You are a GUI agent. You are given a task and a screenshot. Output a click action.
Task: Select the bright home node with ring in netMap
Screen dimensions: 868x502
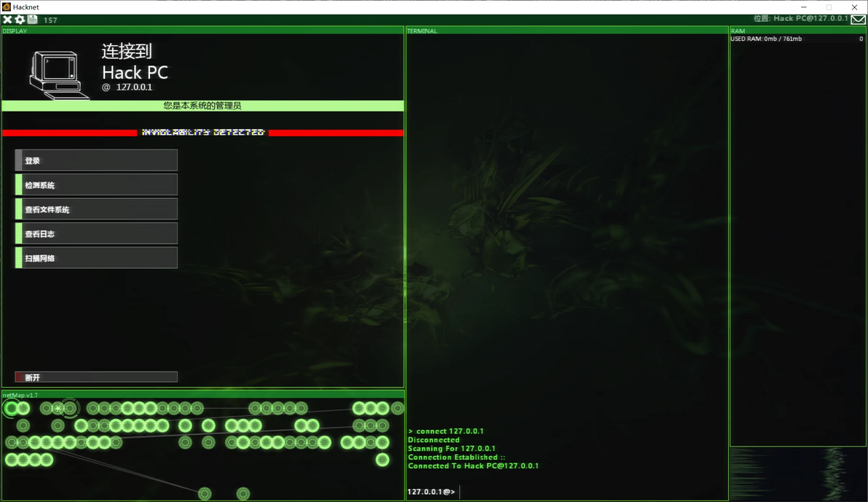point(11,409)
